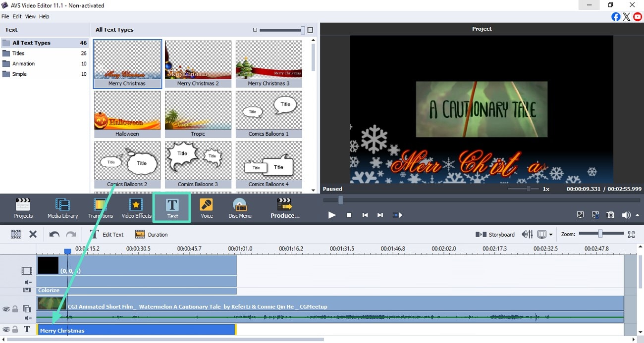Image resolution: width=644 pixels, height=343 pixels.
Task: Mute the overlay track audio
Action: 28,318
